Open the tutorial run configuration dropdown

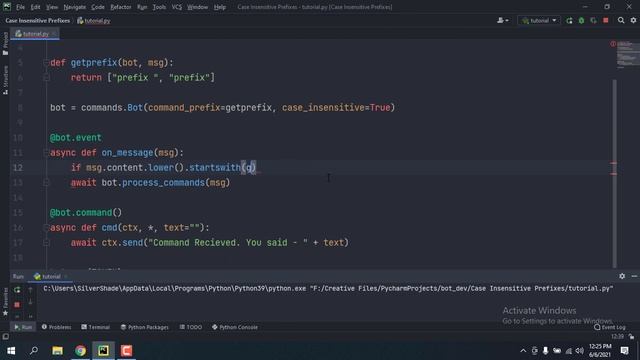point(539,20)
